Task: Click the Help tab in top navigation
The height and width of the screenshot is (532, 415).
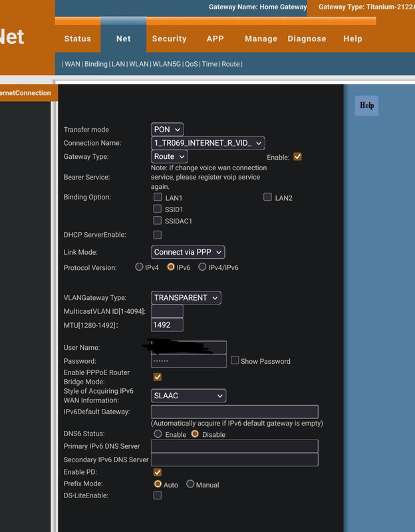Action: (352, 39)
